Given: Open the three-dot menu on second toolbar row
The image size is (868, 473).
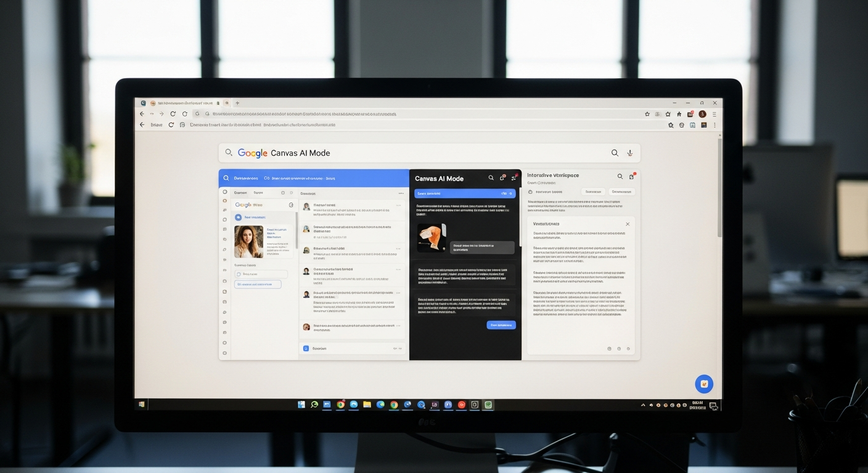Looking at the screenshot, I should coord(714,125).
